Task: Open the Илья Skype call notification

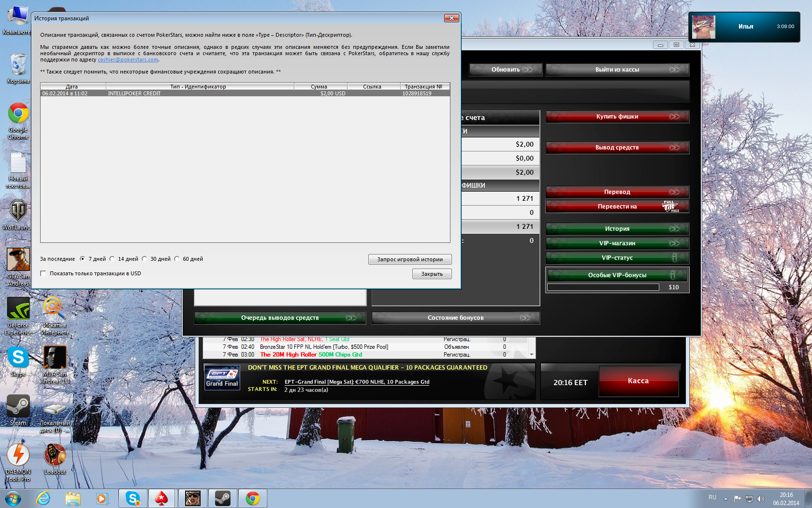Action: 744,27
